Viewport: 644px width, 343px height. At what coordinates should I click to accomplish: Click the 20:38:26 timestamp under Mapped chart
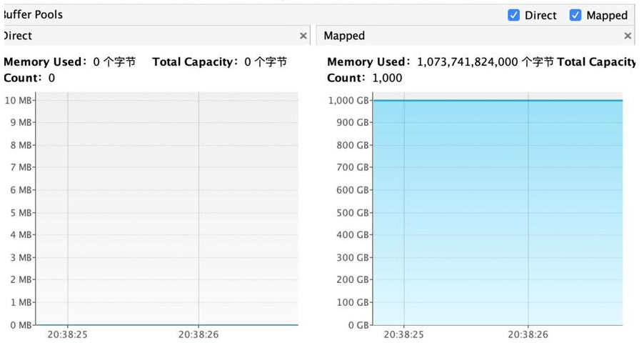[528, 334]
